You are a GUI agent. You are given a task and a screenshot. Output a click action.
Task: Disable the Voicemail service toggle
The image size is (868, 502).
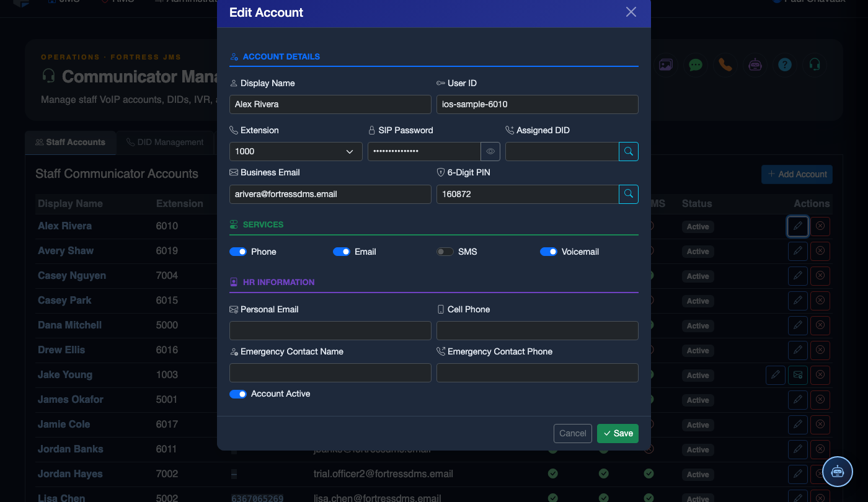549,252
